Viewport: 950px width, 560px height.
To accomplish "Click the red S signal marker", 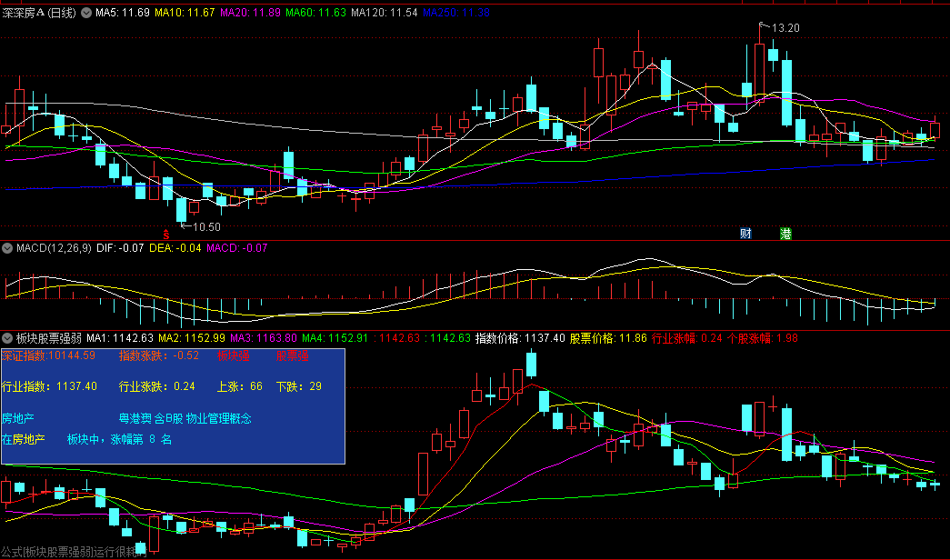I will click(166, 234).
